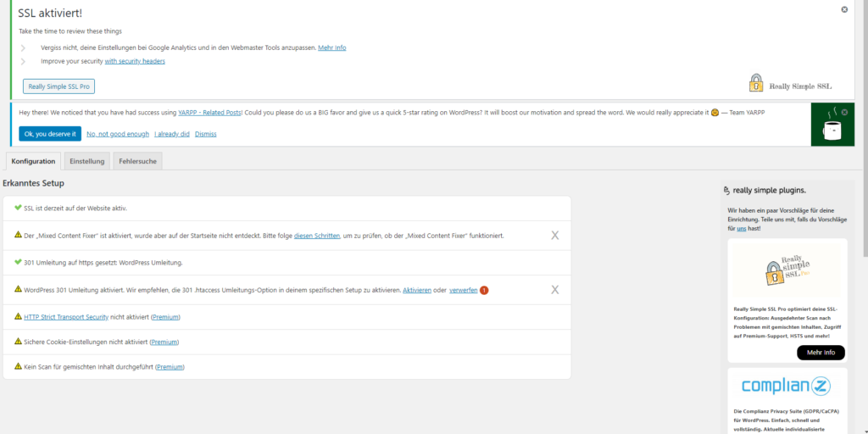Open Premium link for Sichere Cookie-Einstellungen
868x434 pixels.
coord(164,342)
